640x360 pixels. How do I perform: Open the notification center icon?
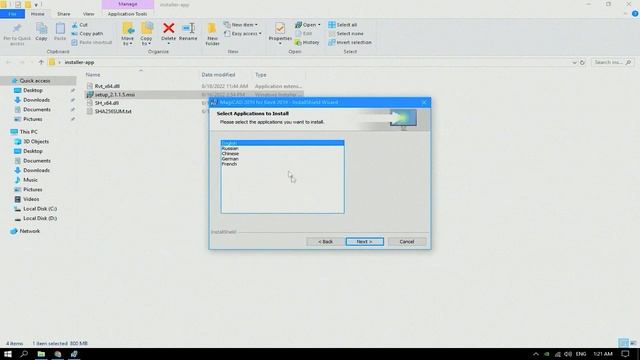pyautogui.click(x=625, y=354)
